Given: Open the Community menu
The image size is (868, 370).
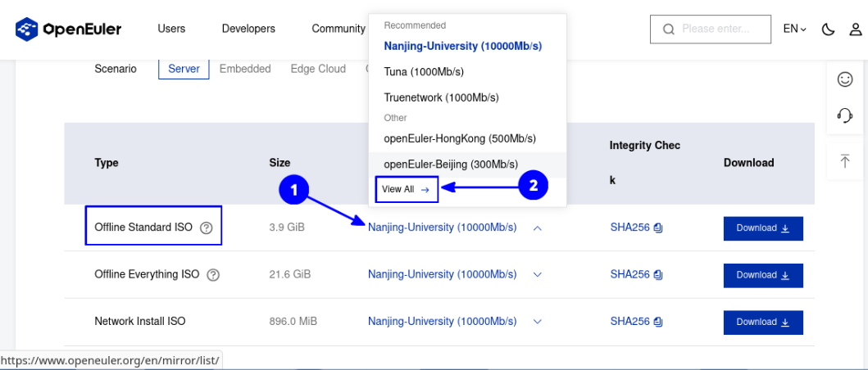Looking at the screenshot, I should (339, 29).
